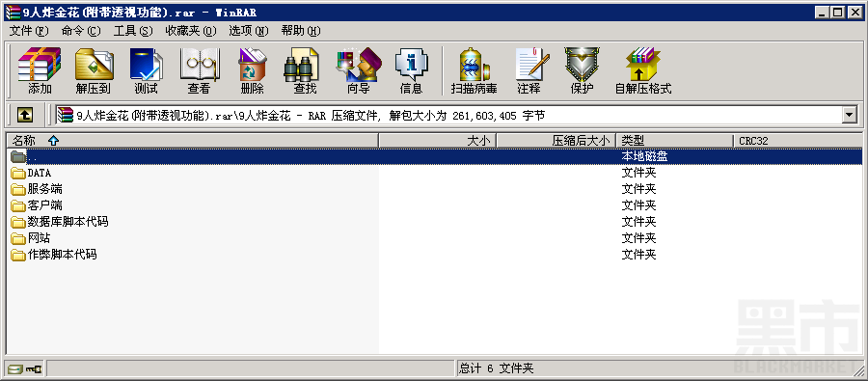Open the 命令(C) menu
The image size is (868, 381).
click(x=81, y=31)
